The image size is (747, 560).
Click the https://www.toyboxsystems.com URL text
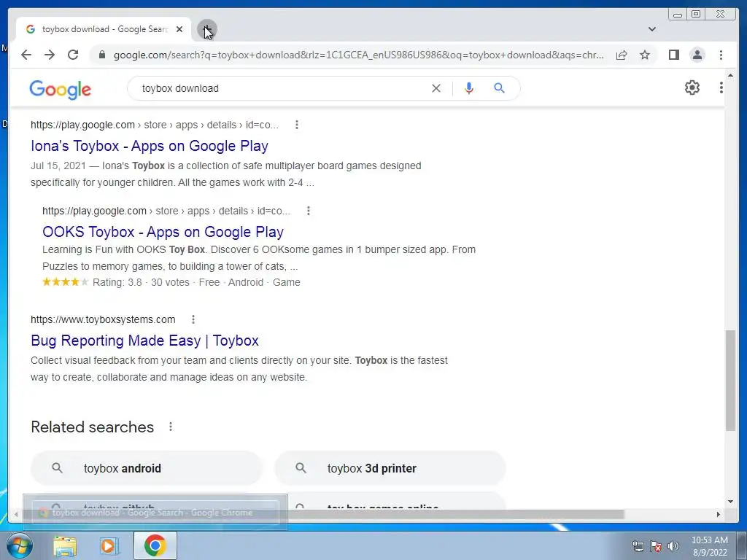(x=103, y=319)
